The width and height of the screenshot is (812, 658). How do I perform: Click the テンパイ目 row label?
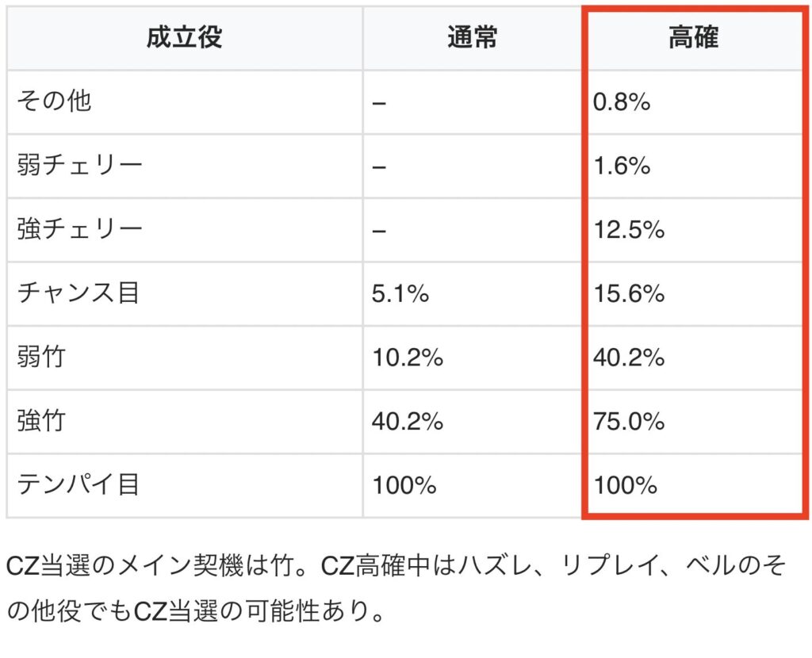pyautogui.click(x=79, y=484)
